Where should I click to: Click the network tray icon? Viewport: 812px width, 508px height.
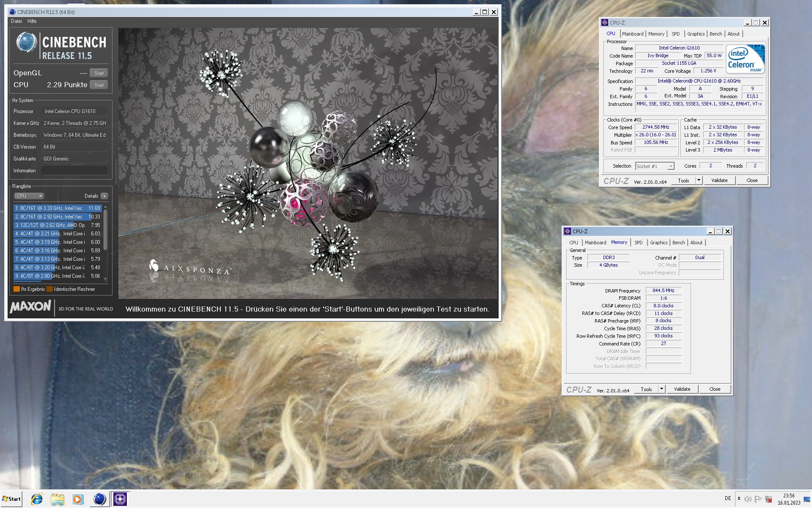coord(769,499)
